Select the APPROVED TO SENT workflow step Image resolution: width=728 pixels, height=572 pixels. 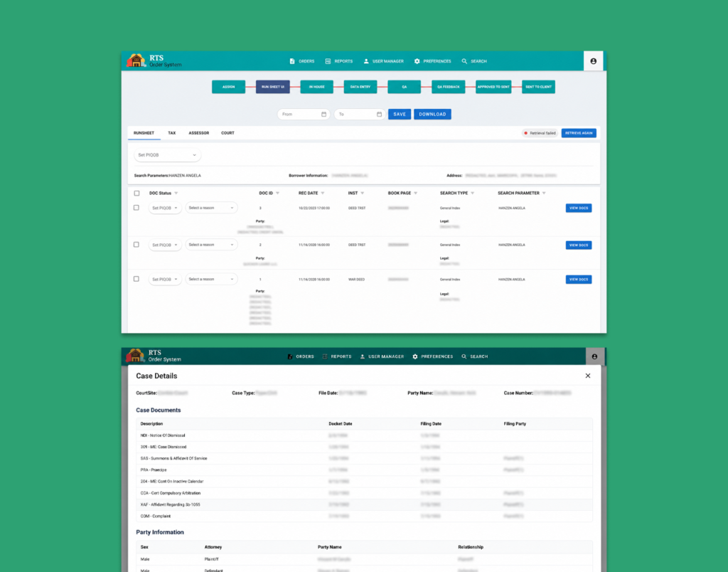point(493,87)
